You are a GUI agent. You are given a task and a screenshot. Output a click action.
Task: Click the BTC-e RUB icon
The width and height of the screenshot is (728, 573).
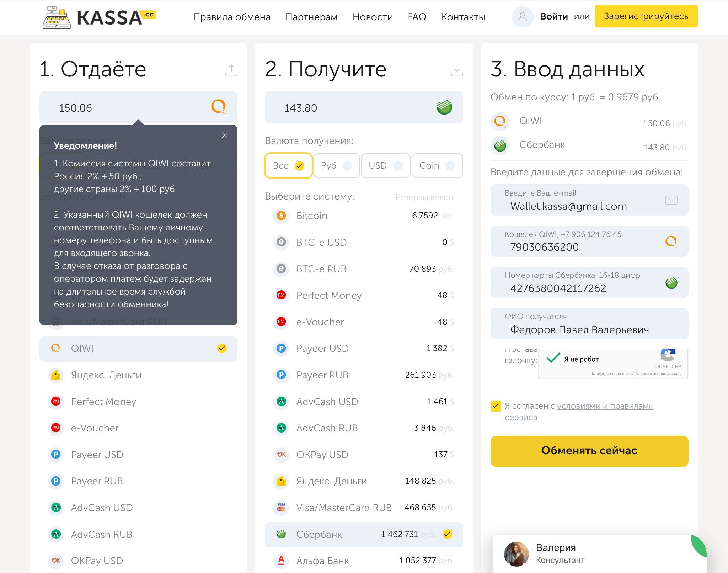click(x=281, y=269)
